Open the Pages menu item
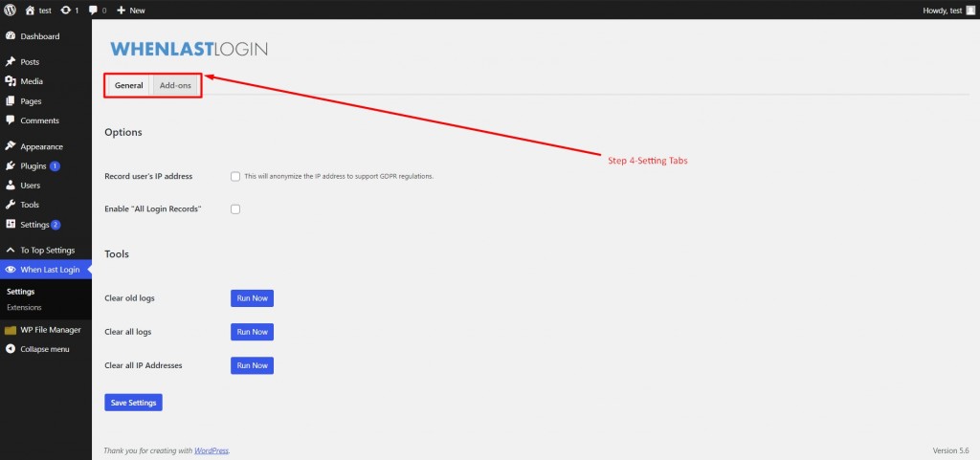The width and height of the screenshot is (980, 460). pyautogui.click(x=32, y=101)
